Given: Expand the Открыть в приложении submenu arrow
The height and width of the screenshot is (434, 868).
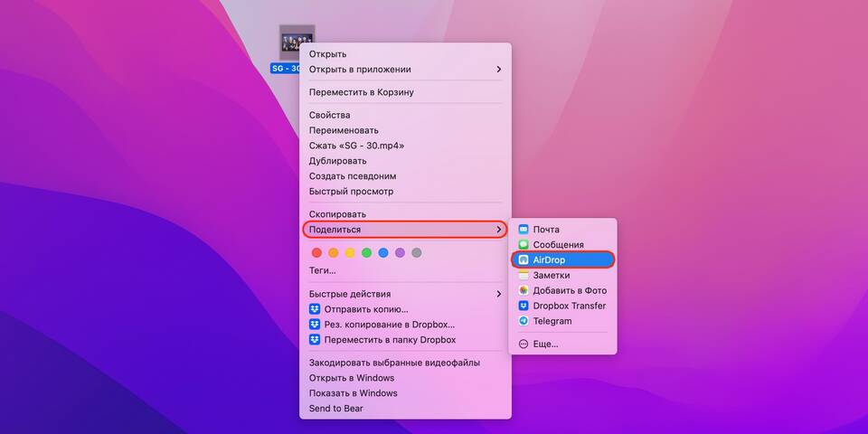Looking at the screenshot, I should pyautogui.click(x=499, y=70).
